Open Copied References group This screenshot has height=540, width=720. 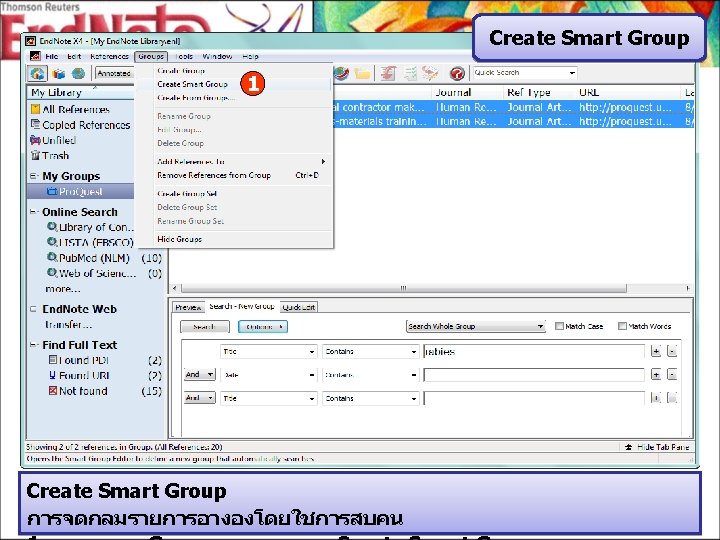80,125
